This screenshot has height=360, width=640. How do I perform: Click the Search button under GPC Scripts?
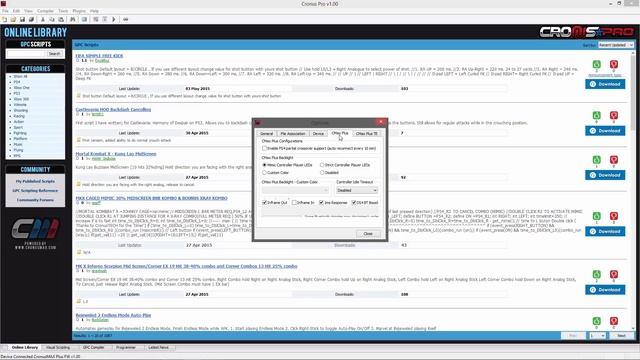(54, 53)
